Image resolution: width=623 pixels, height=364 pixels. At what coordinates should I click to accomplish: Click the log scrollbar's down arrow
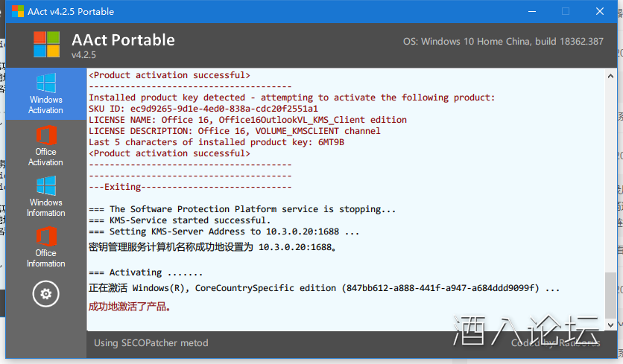tap(610, 325)
